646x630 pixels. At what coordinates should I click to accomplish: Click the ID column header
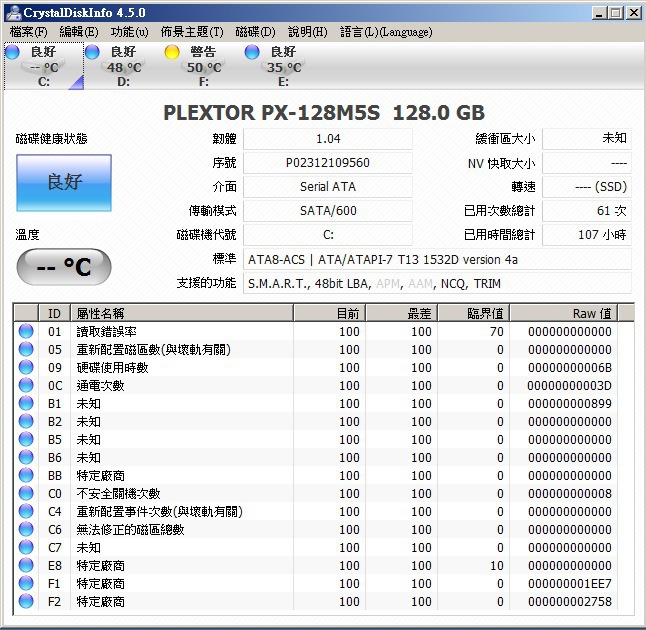(x=54, y=313)
